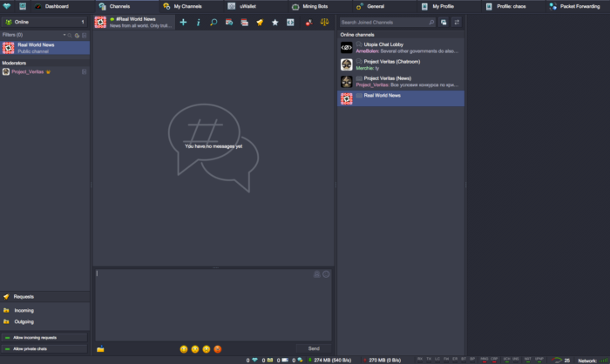Expand the Filters options arrow

pos(64,35)
